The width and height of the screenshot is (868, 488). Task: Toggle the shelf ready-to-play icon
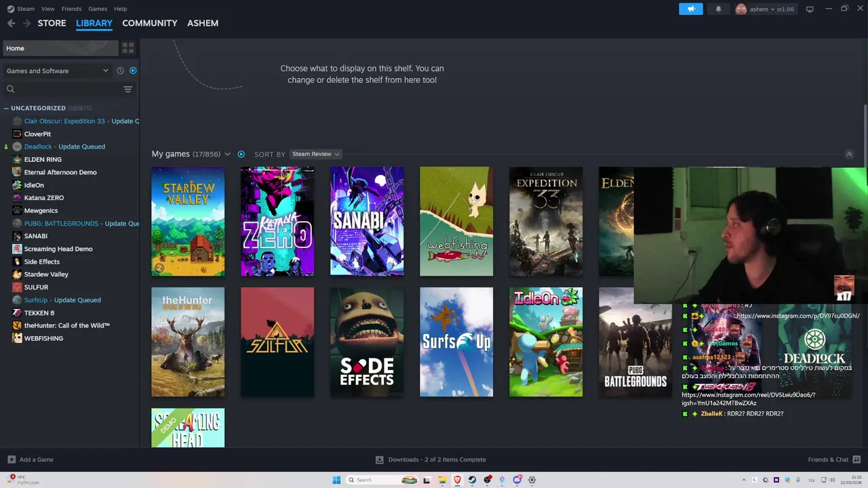point(241,154)
